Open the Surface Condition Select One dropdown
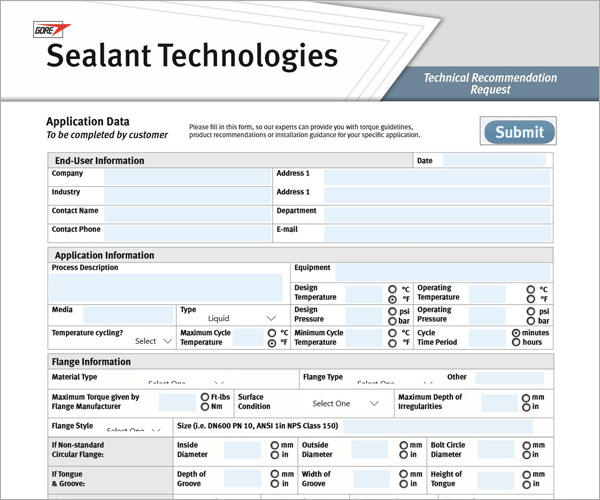The image size is (600, 500). [x=346, y=403]
